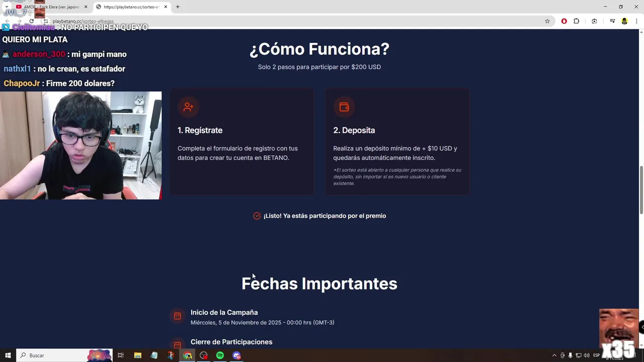The height and width of the screenshot is (362, 644).
Task: Click the Google Lens screenshot search icon
Action: click(594, 21)
